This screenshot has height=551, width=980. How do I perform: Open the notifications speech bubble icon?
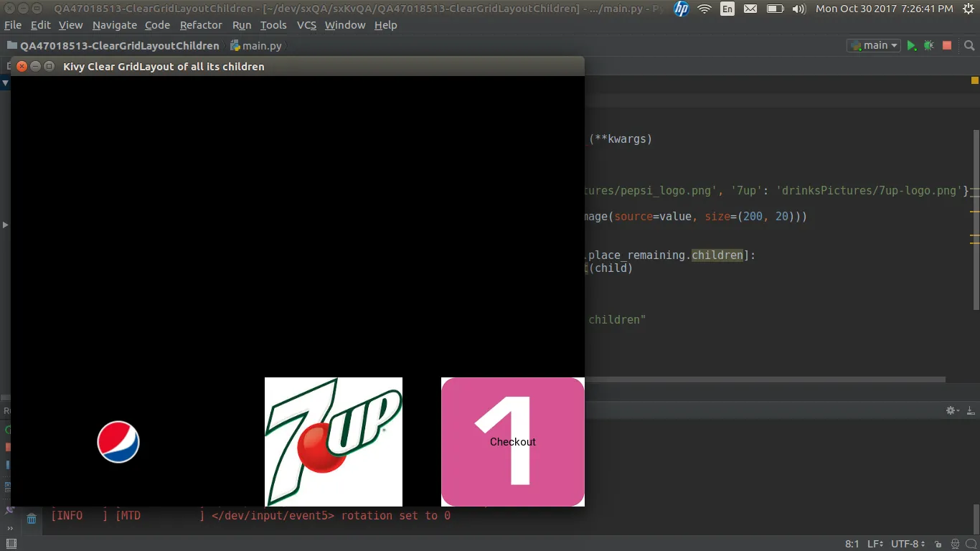pos(970,544)
